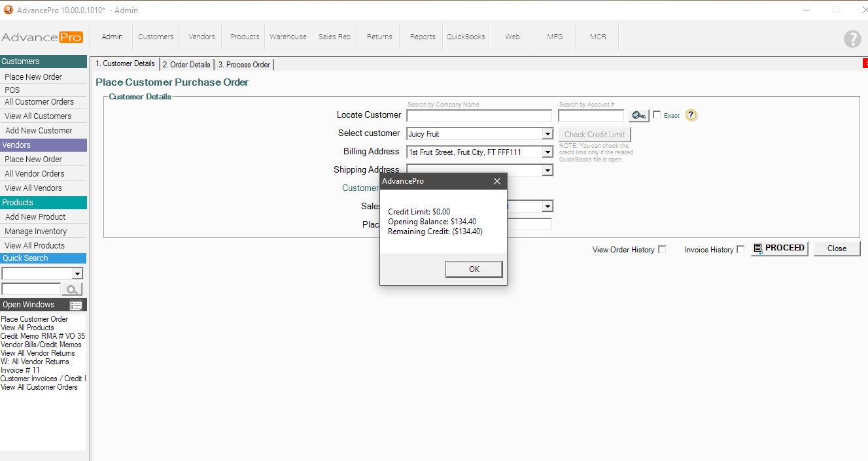This screenshot has width=868, height=461.
Task: Click the AdvancePro logo
Action: pos(43,37)
